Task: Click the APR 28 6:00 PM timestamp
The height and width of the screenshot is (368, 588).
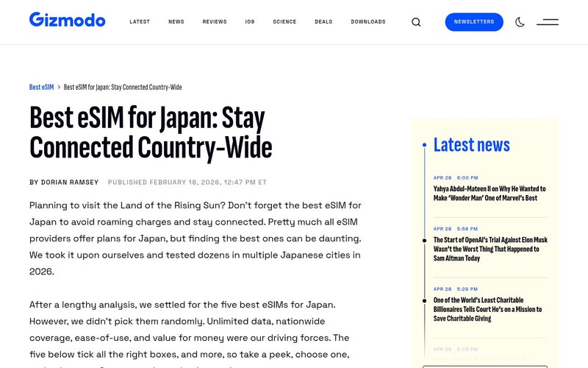Action: (456, 178)
